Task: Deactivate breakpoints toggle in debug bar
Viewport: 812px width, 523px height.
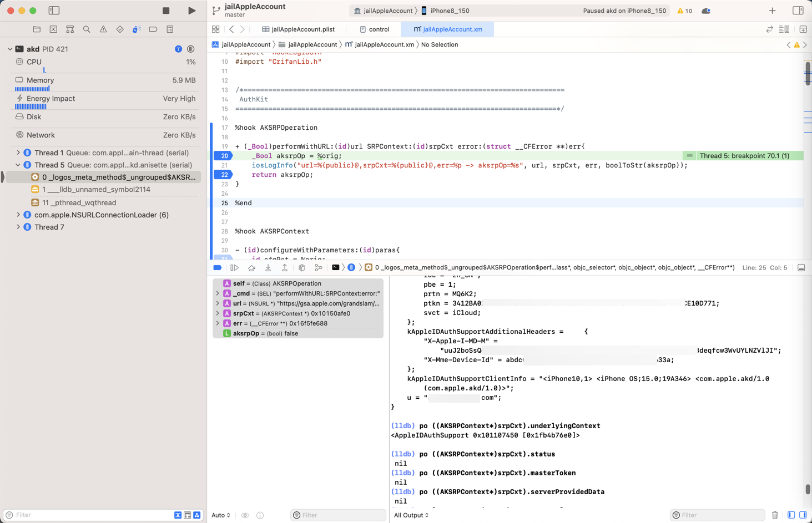Action: coord(218,268)
